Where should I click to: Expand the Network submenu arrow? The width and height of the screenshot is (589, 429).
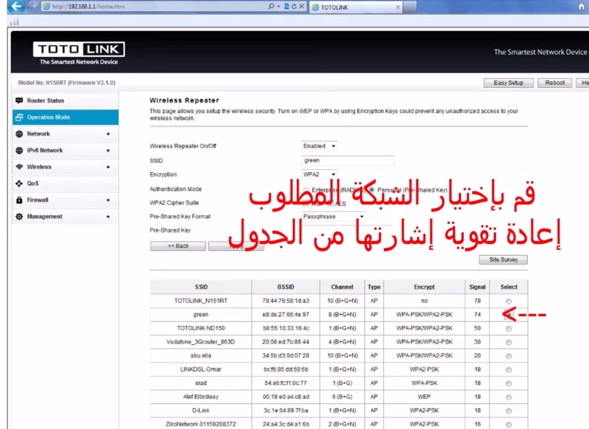(x=108, y=134)
